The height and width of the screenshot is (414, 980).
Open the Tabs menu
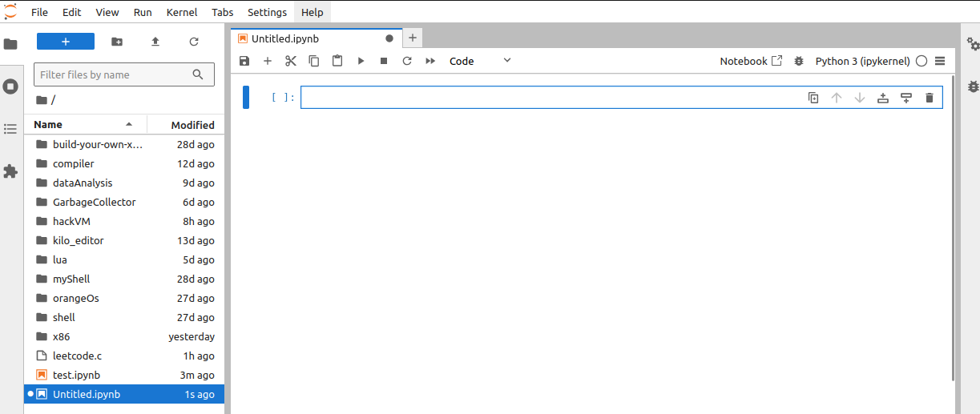(223, 12)
